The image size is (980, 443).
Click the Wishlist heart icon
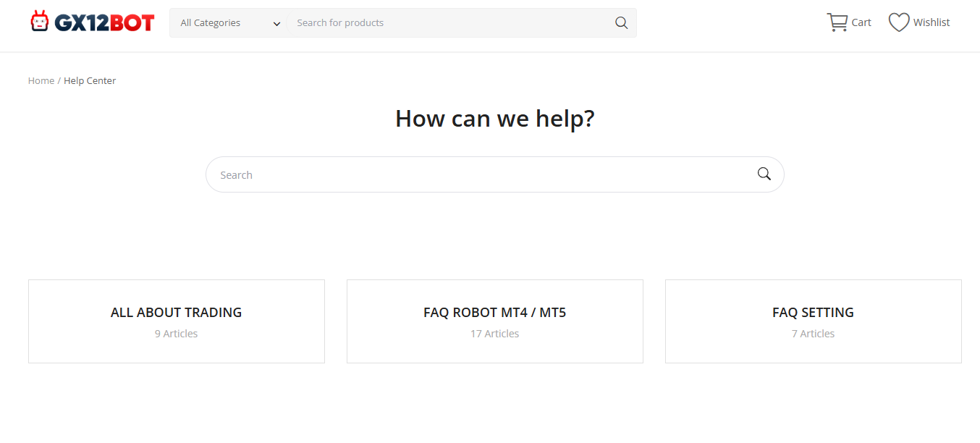pyautogui.click(x=899, y=22)
